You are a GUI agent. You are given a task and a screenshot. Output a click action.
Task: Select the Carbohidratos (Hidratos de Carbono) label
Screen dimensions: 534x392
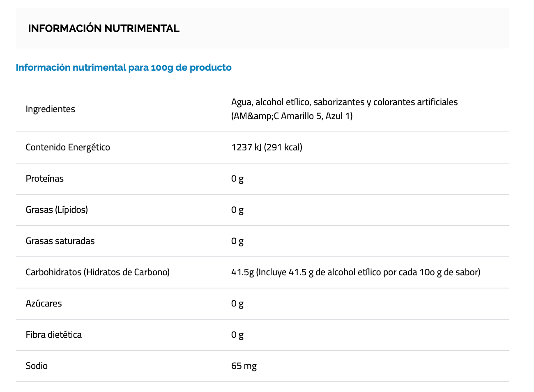tap(98, 272)
